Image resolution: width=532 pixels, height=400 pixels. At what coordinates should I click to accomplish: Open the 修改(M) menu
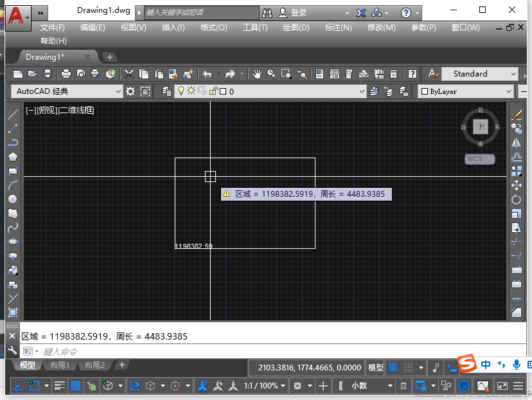pyautogui.click(x=382, y=28)
